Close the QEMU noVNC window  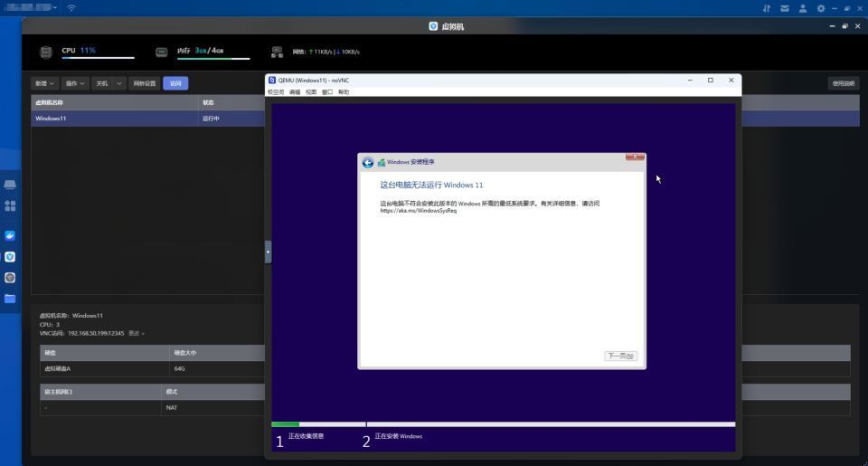pos(731,81)
